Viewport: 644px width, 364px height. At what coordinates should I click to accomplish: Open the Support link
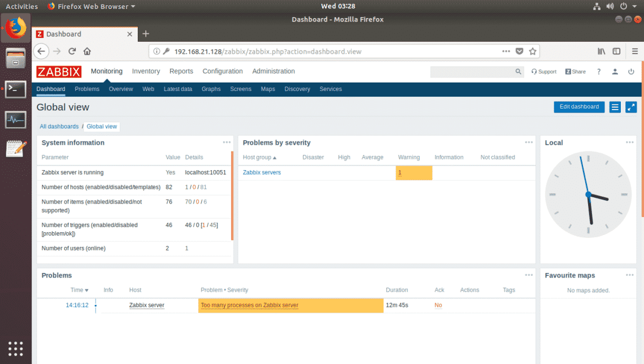point(544,71)
